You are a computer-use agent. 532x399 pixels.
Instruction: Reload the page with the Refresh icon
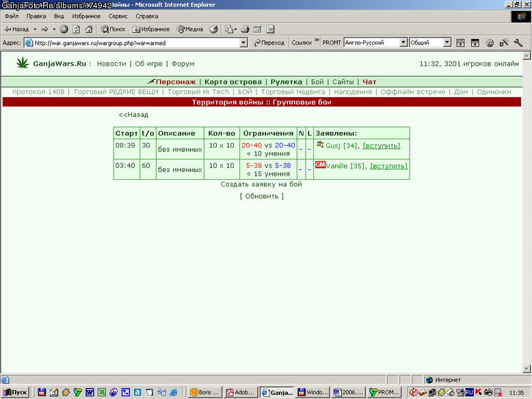(77, 29)
